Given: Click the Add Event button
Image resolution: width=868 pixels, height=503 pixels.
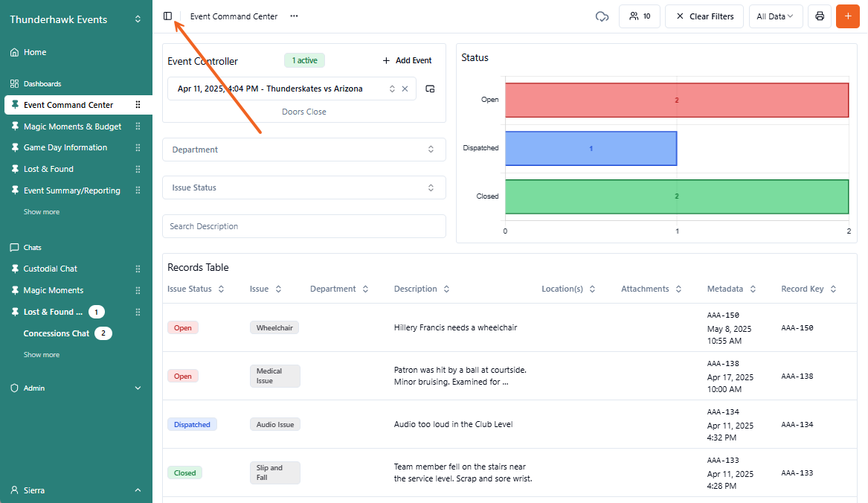Looking at the screenshot, I should tap(407, 61).
